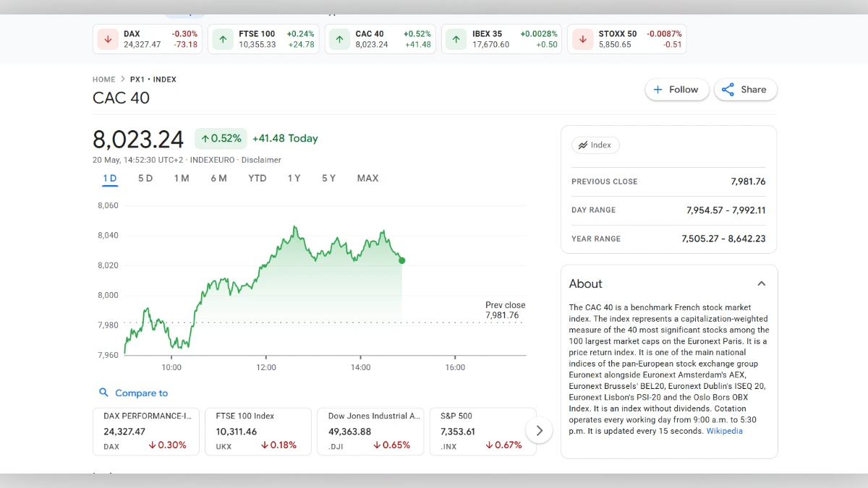This screenshot has width=868, height=488.
Task: Click the UKX symbol text
Action: tap(224, 446)
